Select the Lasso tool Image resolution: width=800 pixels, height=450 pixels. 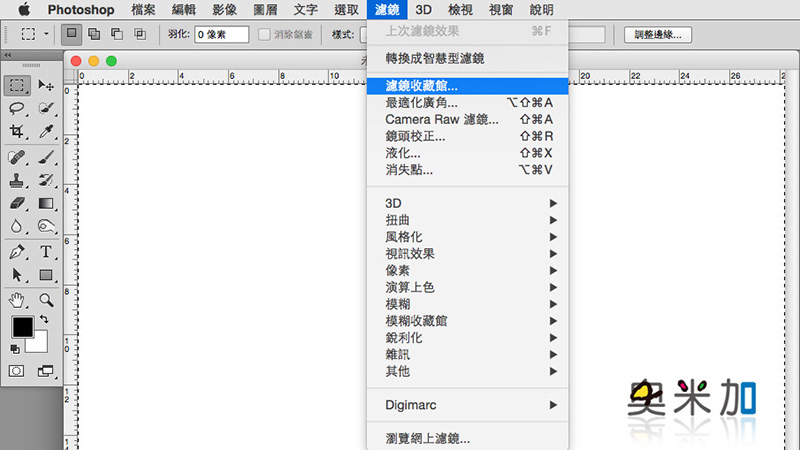click(17, 108)
